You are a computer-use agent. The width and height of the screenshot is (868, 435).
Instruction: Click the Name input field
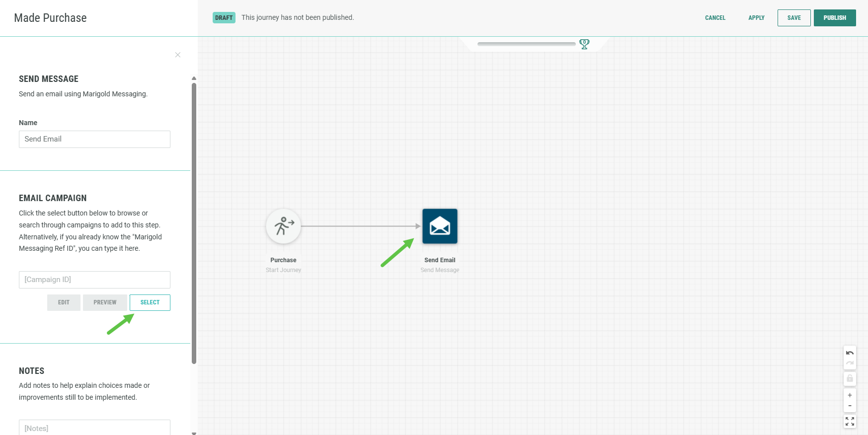point(94,139)
